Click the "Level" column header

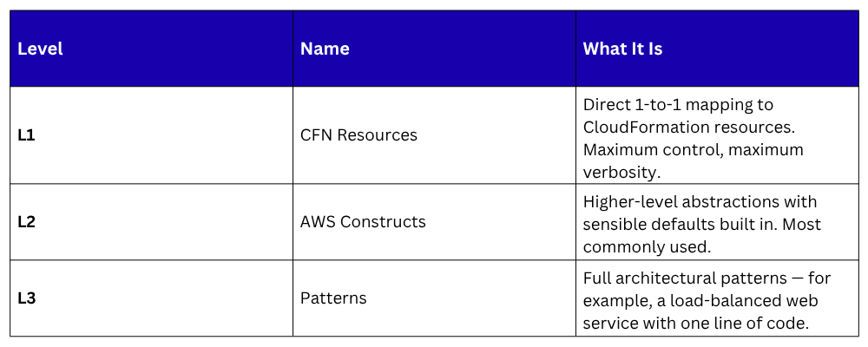40,49
